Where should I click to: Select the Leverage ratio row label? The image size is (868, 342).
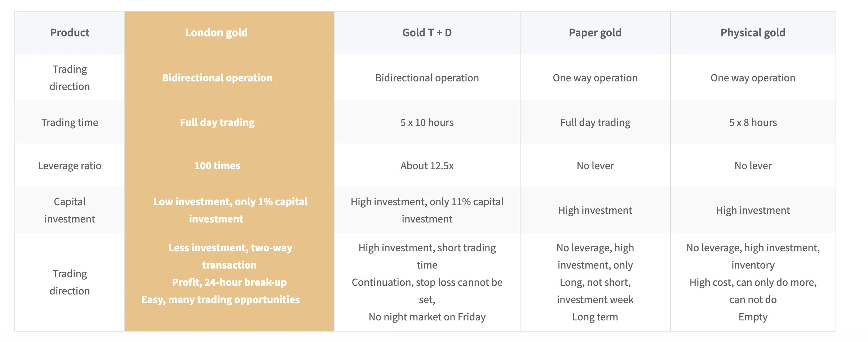(x=70, y=166)
